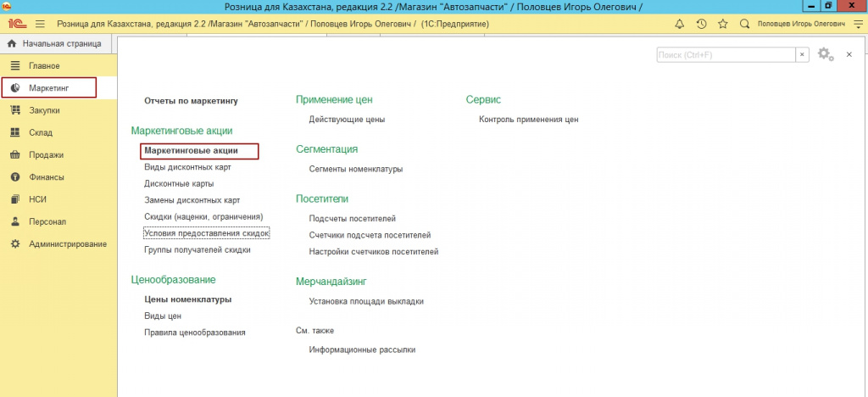Open favorites star icon

click(722, 25)
